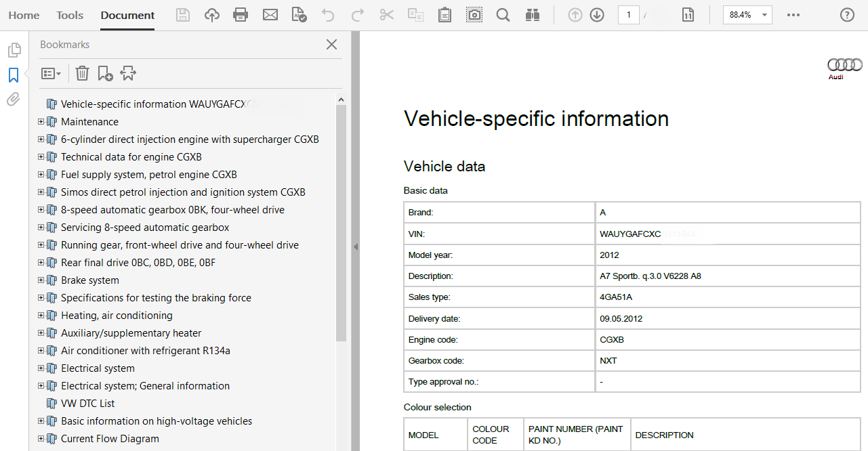This screenshot has height=451, width=868.
Task: Open the Tools menu
Action: point(69,14)
